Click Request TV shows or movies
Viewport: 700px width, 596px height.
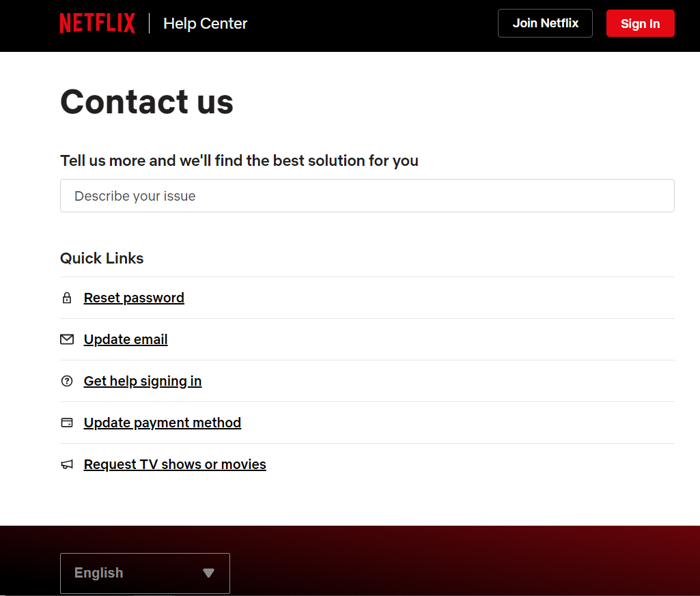(175, 464)
